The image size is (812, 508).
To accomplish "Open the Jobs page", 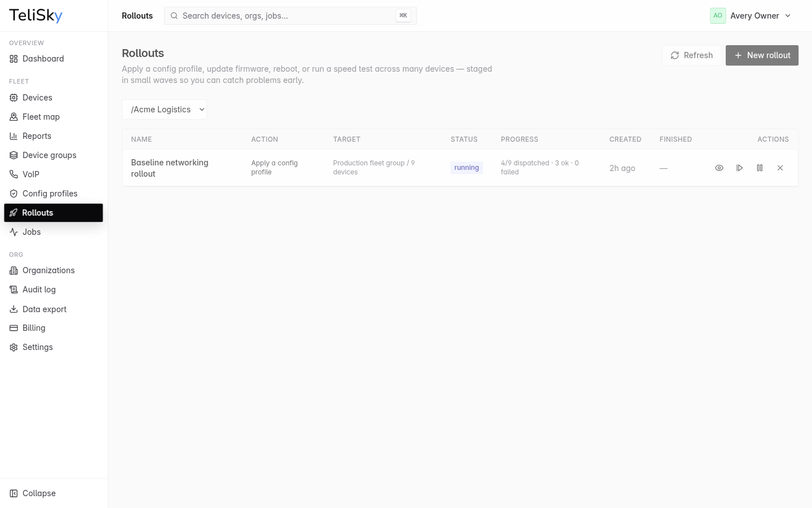I will pos(54,232).
